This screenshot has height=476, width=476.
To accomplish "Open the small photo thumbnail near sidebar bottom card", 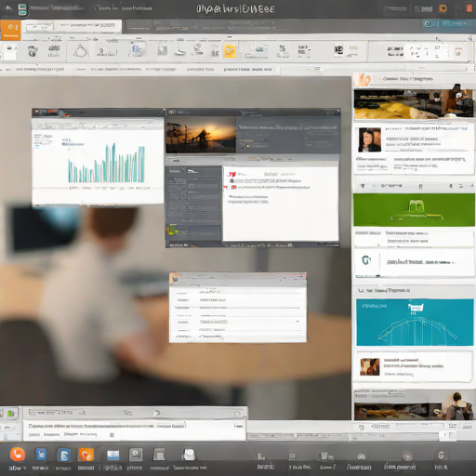I will pos(370,367).
